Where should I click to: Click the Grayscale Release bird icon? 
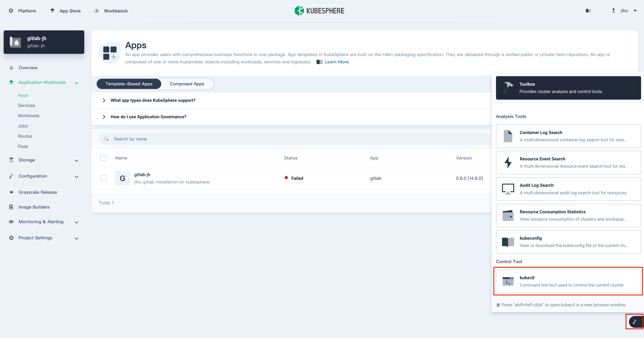click(x=11, y=192)
